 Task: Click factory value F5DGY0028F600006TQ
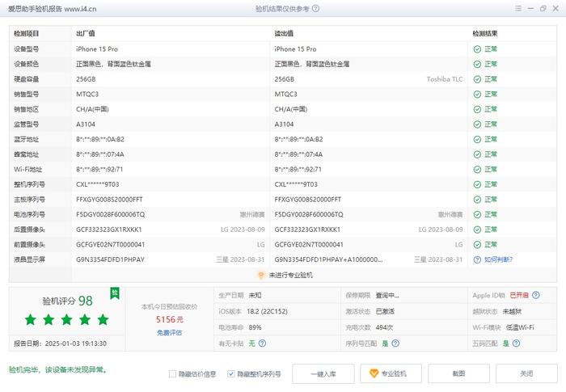[x=111, y=215]
